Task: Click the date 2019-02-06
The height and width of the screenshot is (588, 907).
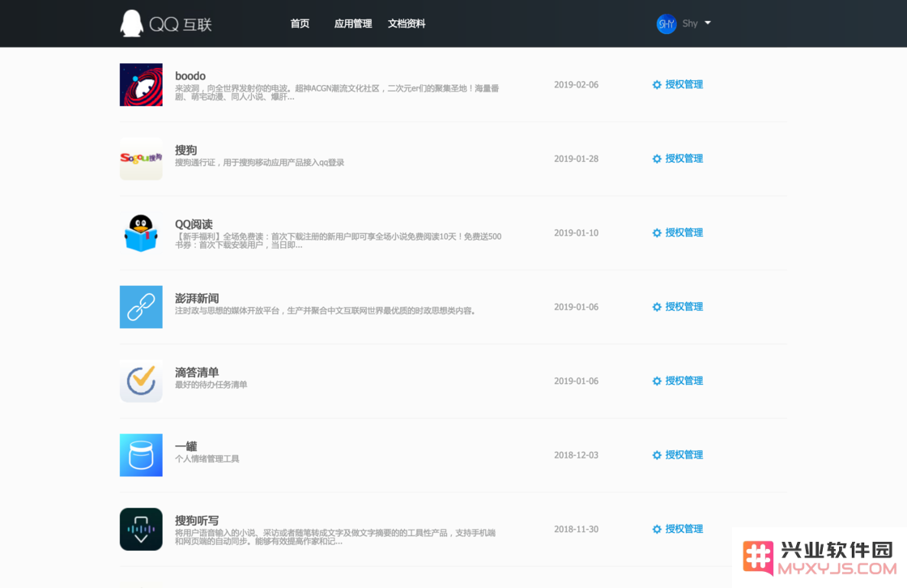Action: [576, 84]
